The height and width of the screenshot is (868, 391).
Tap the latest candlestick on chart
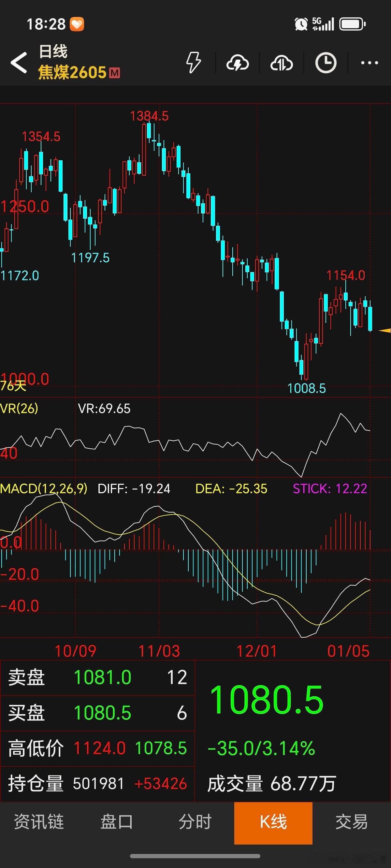(x=370, y=316)
